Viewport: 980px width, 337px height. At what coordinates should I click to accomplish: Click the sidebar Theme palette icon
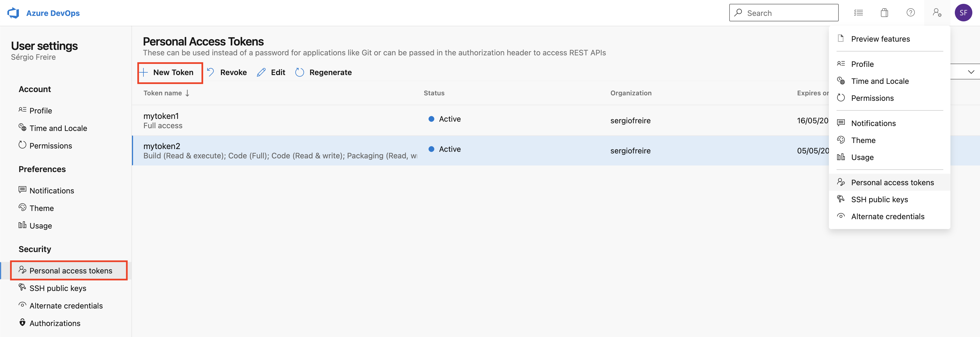22,207
